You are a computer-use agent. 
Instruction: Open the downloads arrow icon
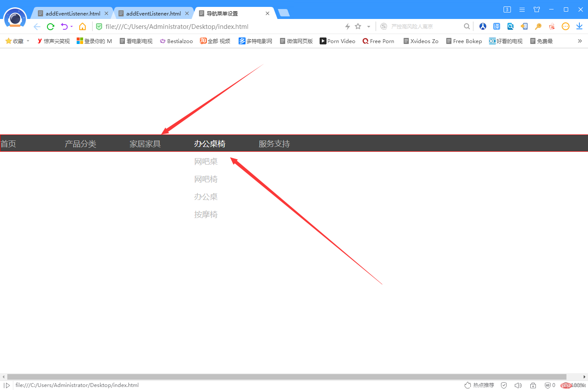point(579,27)
